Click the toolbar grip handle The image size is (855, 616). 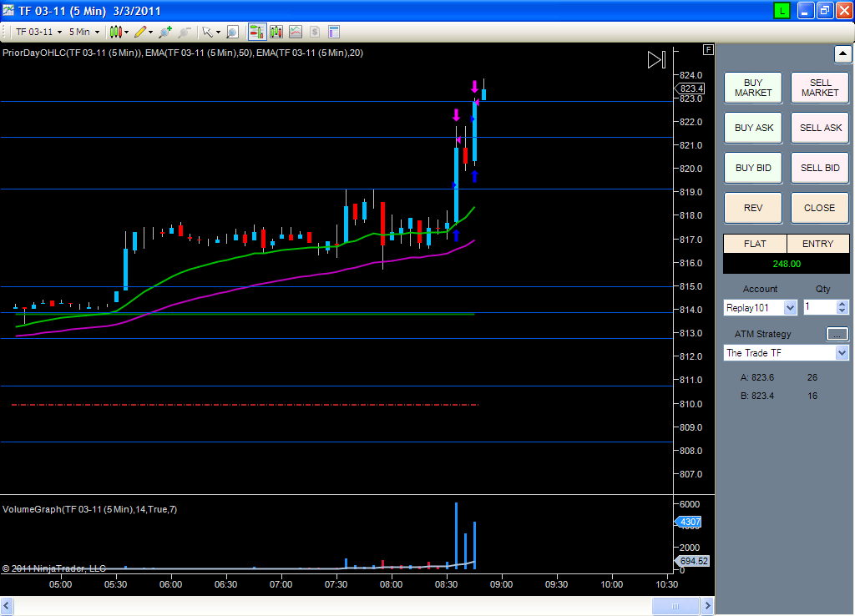(x=4, y=33)
